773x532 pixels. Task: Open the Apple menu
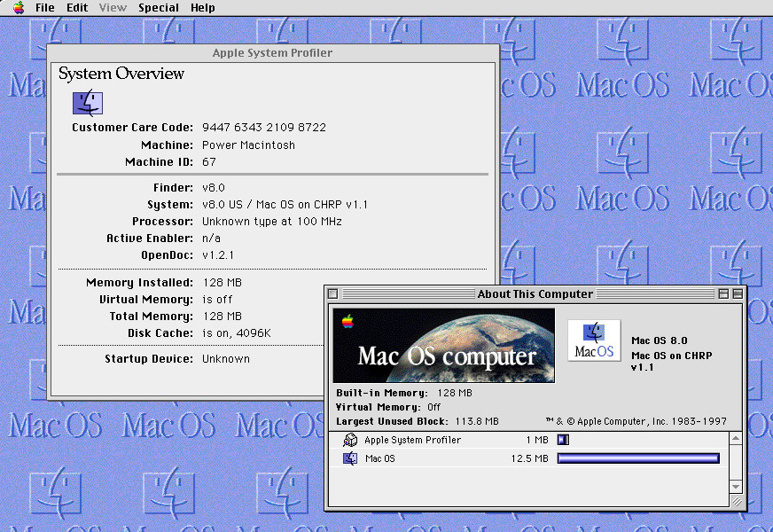tap(18, 8)
